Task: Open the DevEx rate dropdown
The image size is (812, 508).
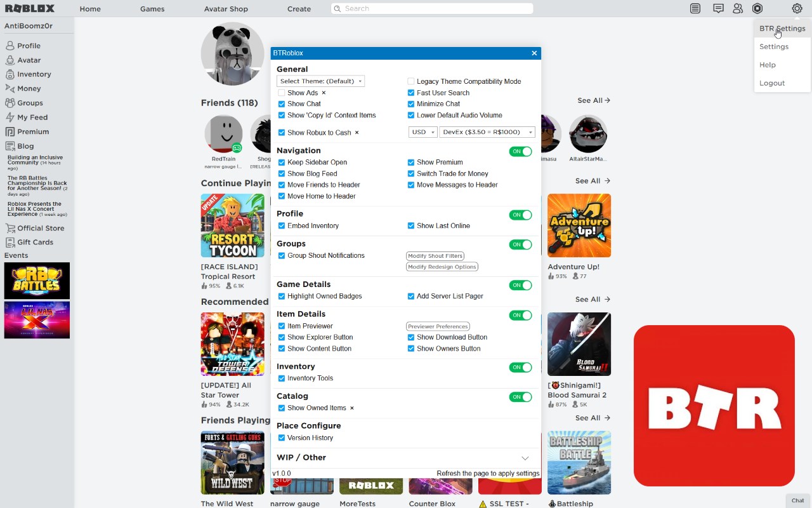Action: pos(487,132)
